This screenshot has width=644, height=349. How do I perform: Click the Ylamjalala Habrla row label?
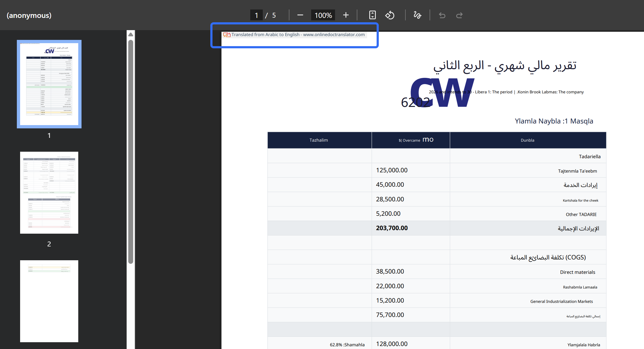584,345
